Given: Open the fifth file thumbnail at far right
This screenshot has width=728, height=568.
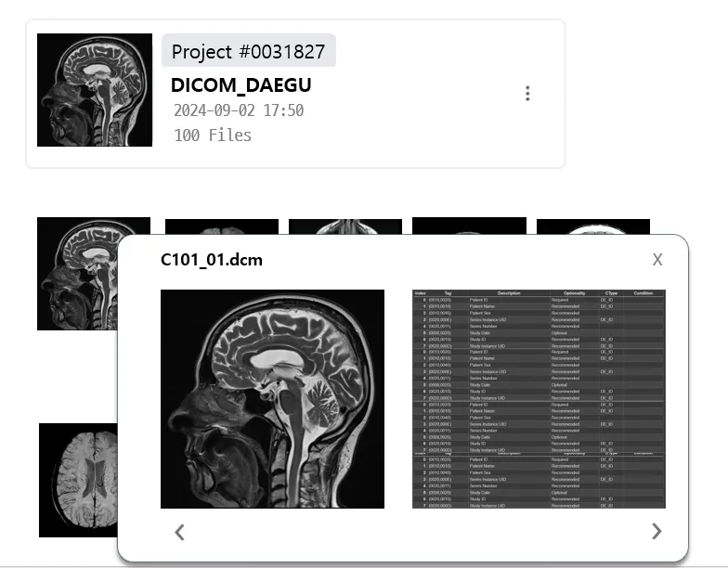Looking at the screenshot, I should pos(593,226).
